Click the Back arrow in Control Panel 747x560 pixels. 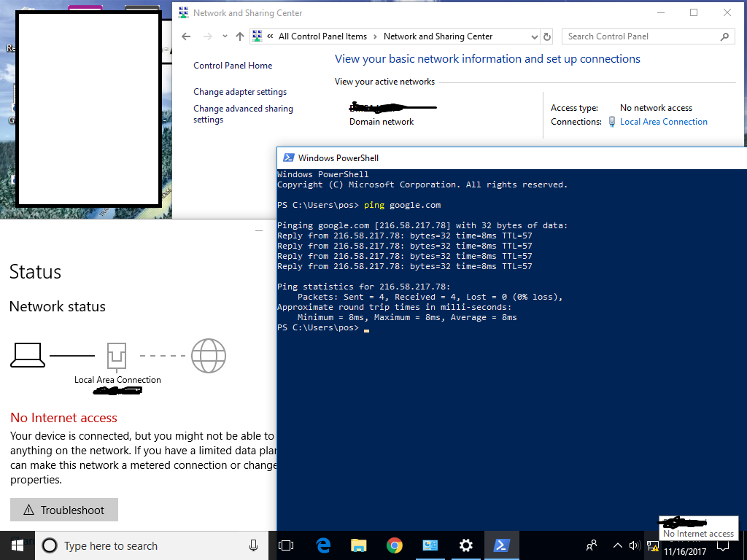click(x=186, y=36)
